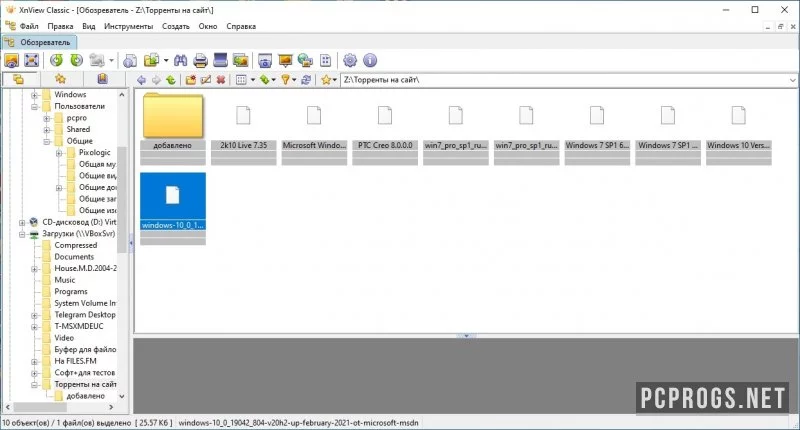
Task: Open the Инструменты menu
Action: [129, 26]
